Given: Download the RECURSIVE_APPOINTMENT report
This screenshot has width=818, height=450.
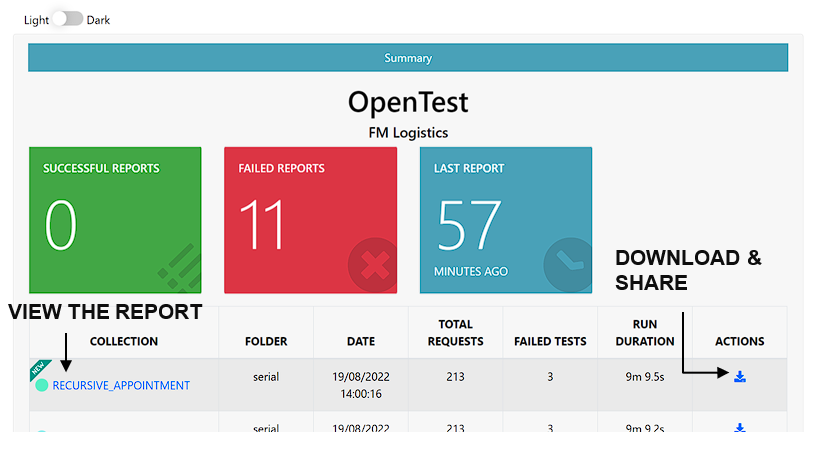Looking at the screenshot, I should (740, 377).
